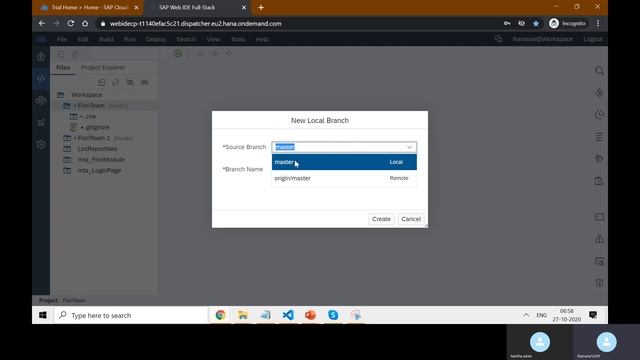This screenshot has height=360, width=640.
Task: Open the View menu
Action: (213, 39)
